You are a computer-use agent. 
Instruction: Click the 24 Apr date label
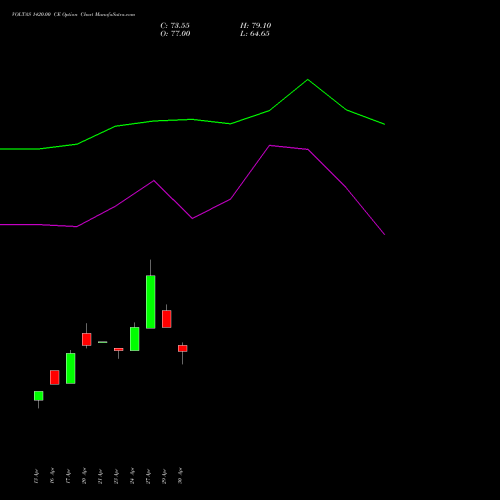132,476
